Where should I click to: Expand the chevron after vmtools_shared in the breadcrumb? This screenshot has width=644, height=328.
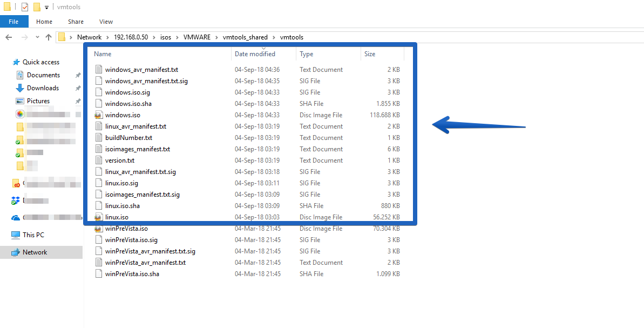(274, 37)
